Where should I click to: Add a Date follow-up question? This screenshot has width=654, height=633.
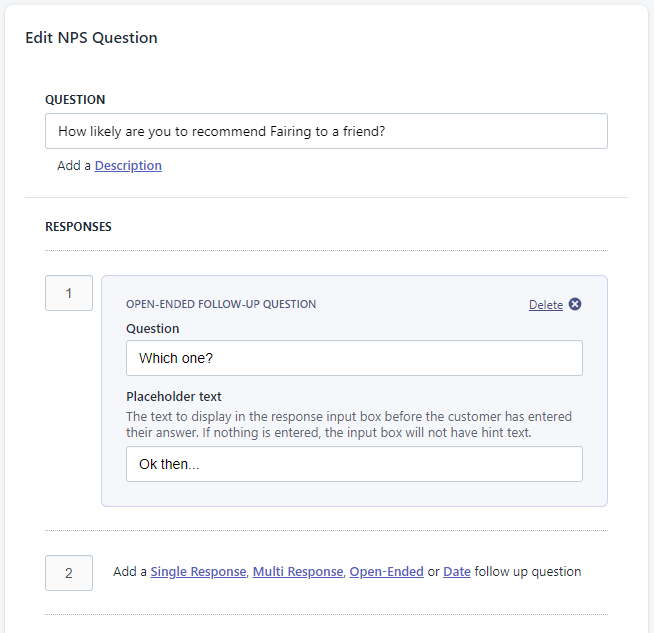click(x=457, y=572)
